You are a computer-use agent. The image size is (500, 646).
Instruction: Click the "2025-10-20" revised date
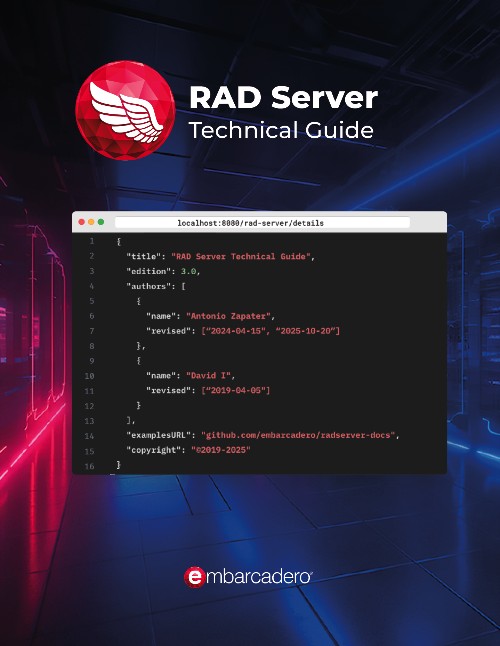point(305,331)
